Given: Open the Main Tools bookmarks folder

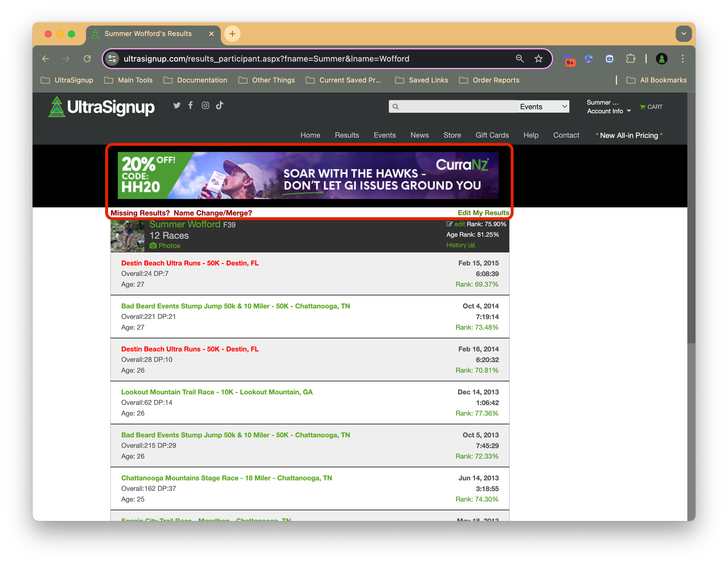Looking at the screenshot, I should pyautogui.click(x=128, y=80).
